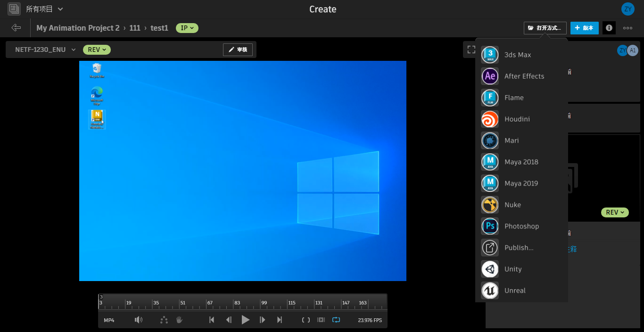Click the test1 breadcrumb

pos(159,28)
